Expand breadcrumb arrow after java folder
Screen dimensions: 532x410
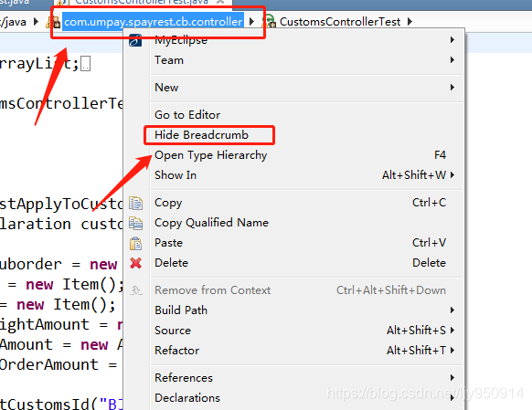(36, 22)
